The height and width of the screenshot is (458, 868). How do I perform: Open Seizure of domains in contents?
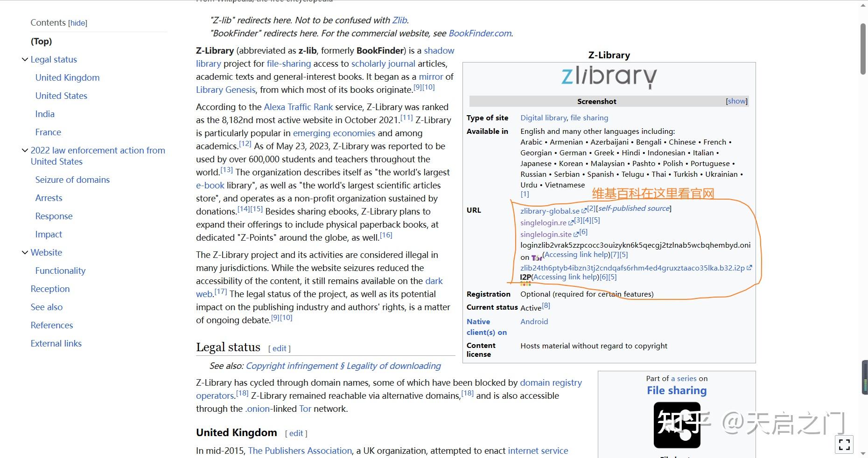pos(72,180)
